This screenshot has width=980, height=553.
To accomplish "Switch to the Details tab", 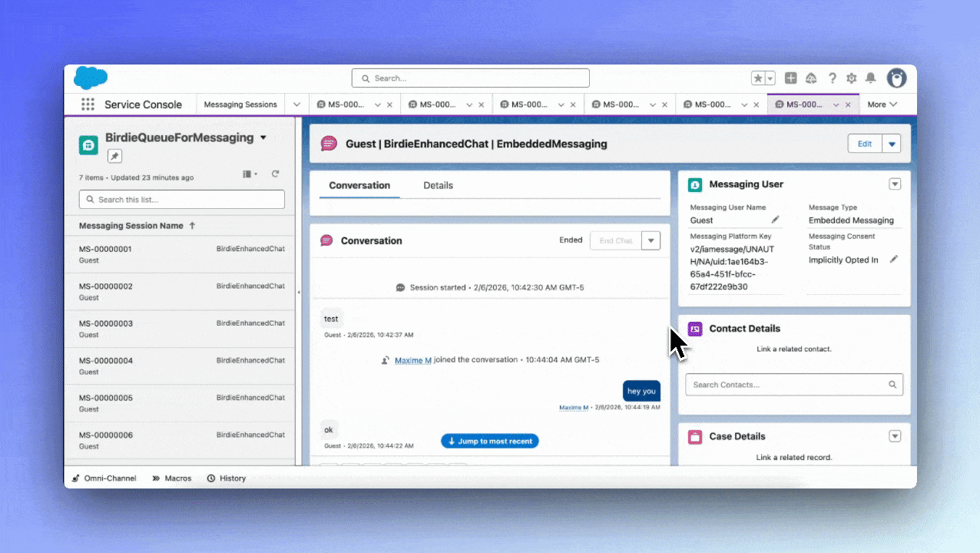I will tap(438, 185).
